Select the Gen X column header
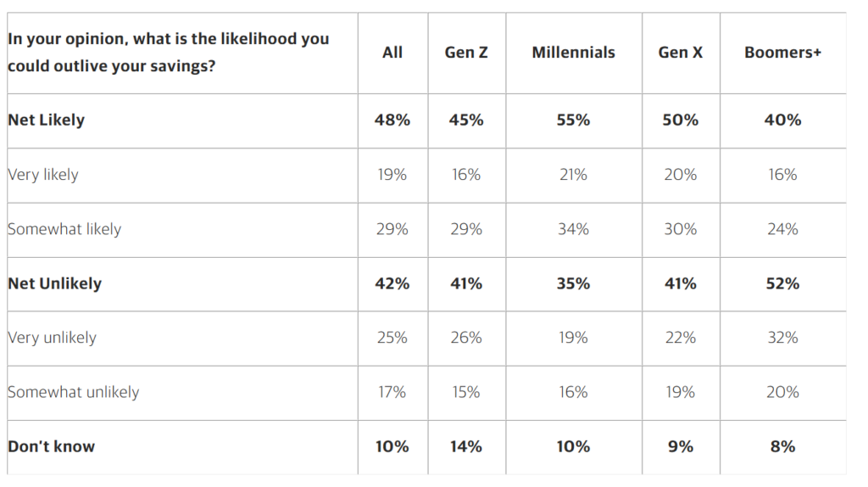This screenshot has height=487, width=868. click(x=680, y=53)
